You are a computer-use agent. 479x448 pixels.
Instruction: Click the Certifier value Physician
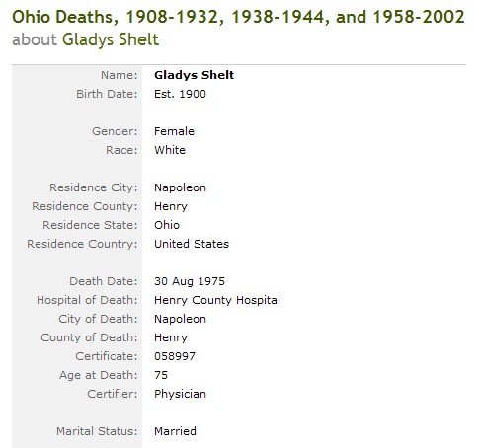(180, 394)
